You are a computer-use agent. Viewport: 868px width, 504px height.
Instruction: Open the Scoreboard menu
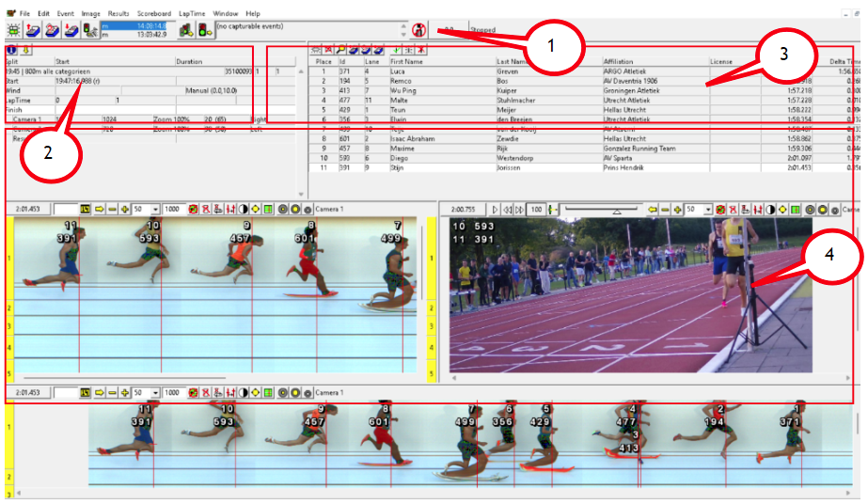pyautogui.click(x=154, y=14)
